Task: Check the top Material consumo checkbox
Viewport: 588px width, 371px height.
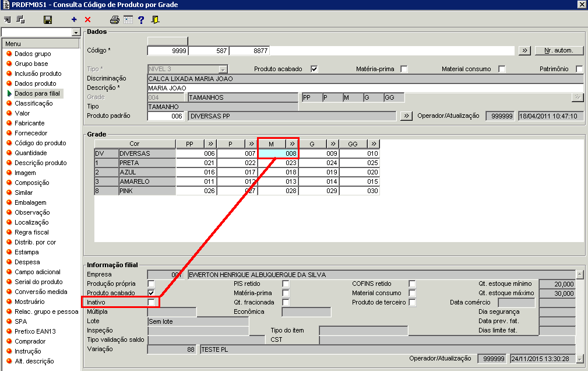Action: (x=502, y=69)
